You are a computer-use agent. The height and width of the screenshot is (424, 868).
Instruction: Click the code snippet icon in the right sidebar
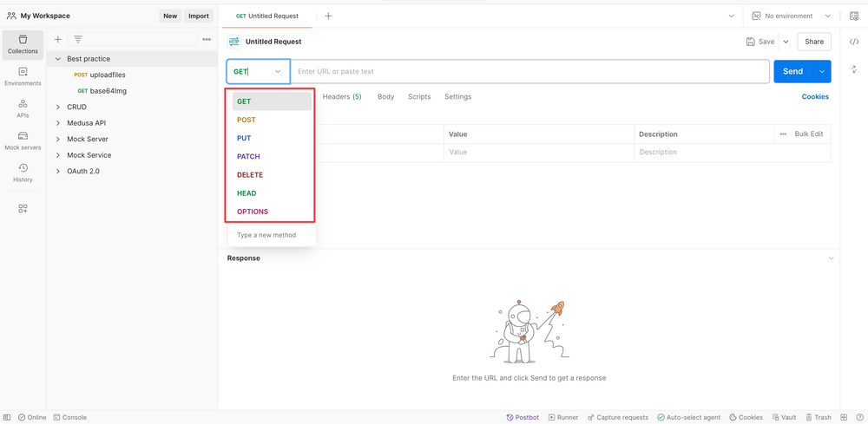854,42
